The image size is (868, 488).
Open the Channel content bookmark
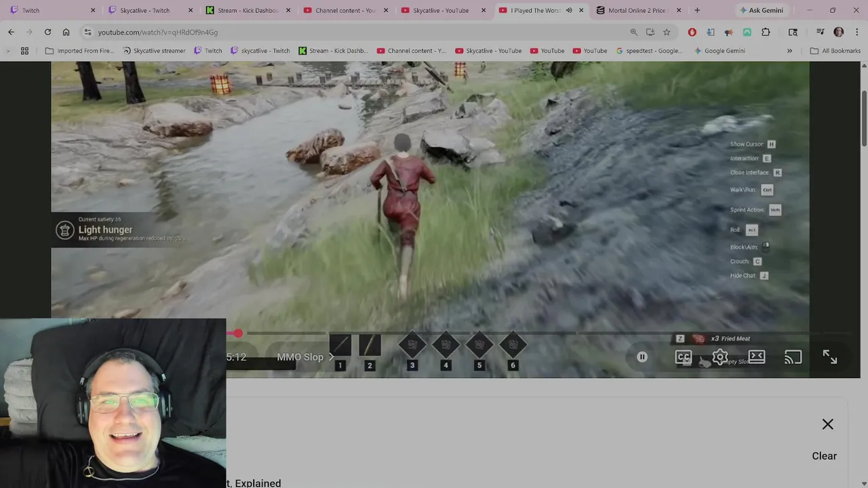tap(411, 51)
